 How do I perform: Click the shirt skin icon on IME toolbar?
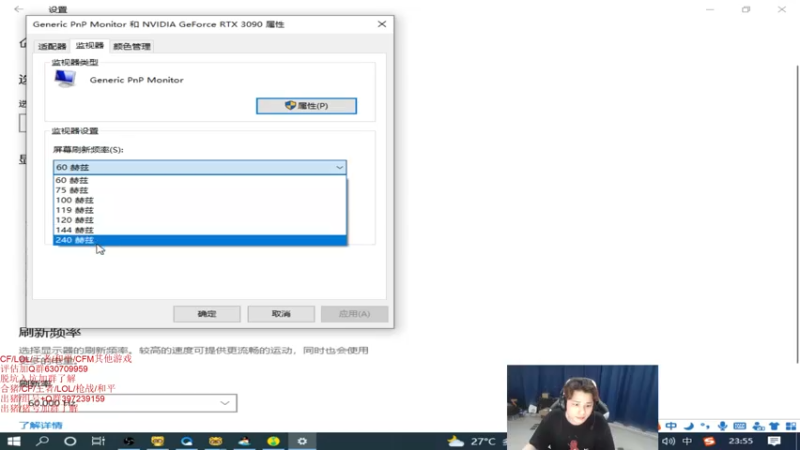[774, 426]
